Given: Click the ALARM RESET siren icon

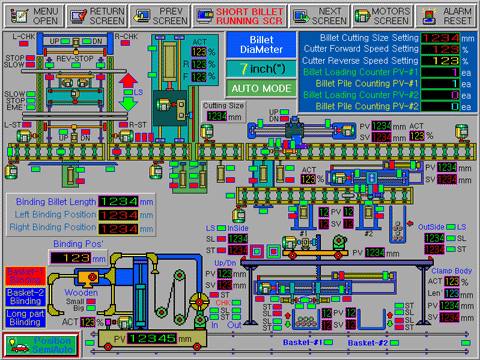Looking at the screenshot, I should click(x=429, y=16).
